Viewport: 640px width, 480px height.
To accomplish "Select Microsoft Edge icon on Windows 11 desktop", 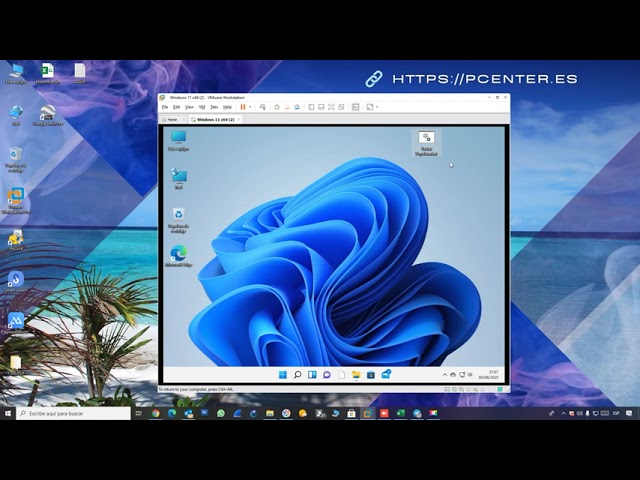I will click(x=178, y=256).
